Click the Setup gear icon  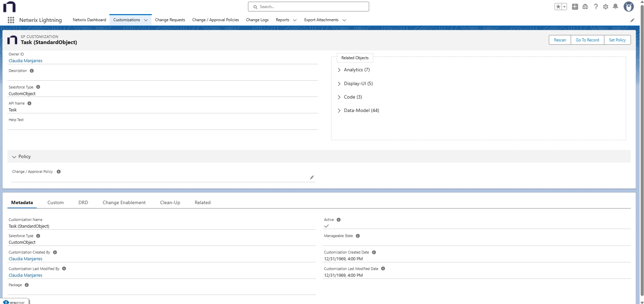(x=606, y=6)
